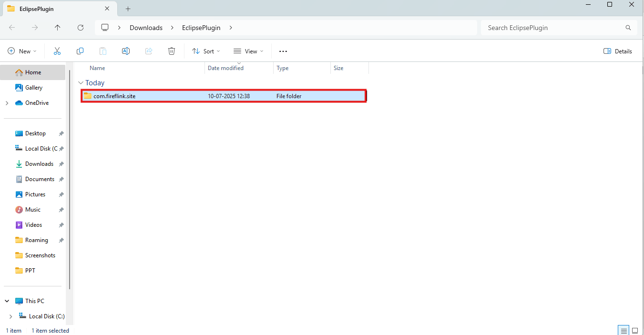The image size is (644, 335).
Task: Click the Rename icon in toolbar
Action: (126, 51)
